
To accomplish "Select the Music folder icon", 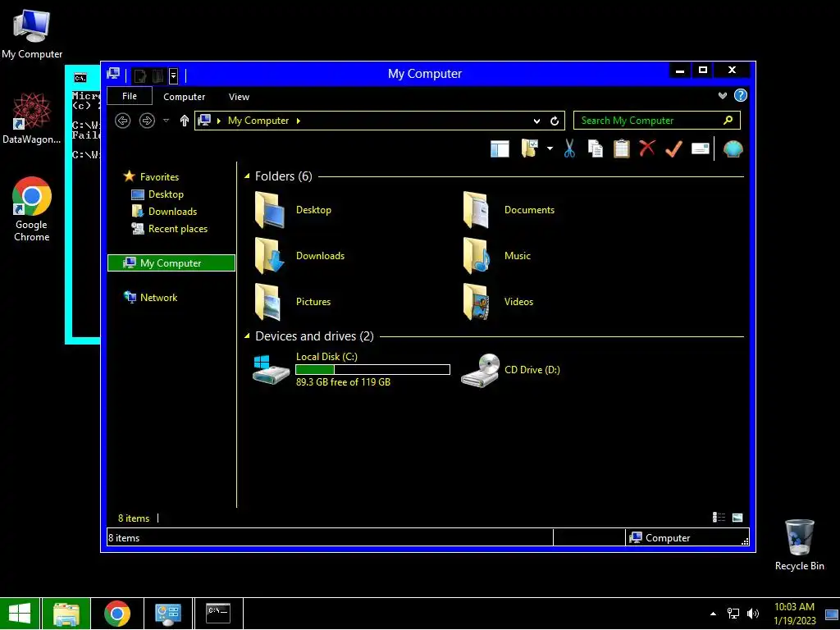I will pos(476,256).
